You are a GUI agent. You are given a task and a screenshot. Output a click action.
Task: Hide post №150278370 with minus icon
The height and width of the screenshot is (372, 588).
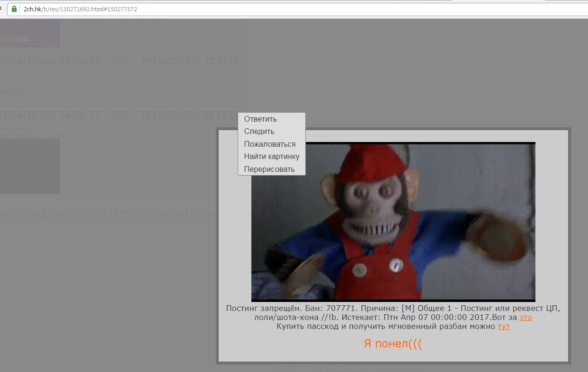[x=210, y=62]
